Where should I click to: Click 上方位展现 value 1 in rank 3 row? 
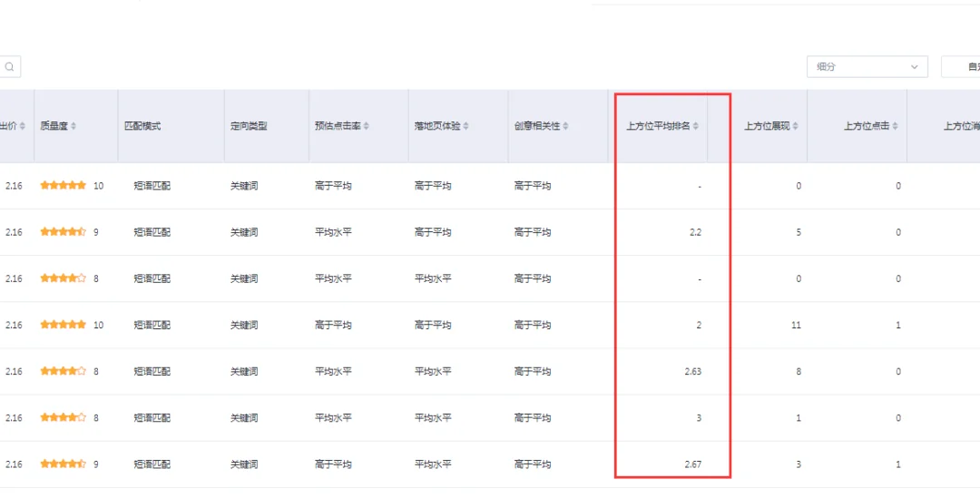(799, 418)
